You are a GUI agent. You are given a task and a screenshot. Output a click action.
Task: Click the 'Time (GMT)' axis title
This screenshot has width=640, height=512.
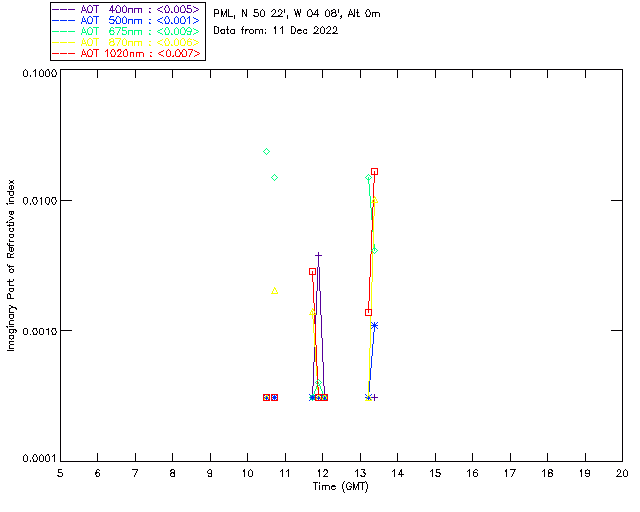(x=341, y=487)
